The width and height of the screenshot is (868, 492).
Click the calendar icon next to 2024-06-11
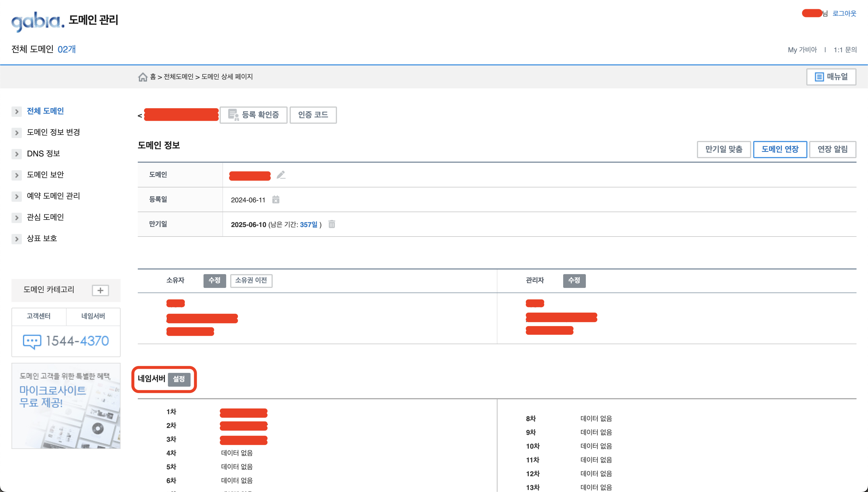click(x=276, y=200)
